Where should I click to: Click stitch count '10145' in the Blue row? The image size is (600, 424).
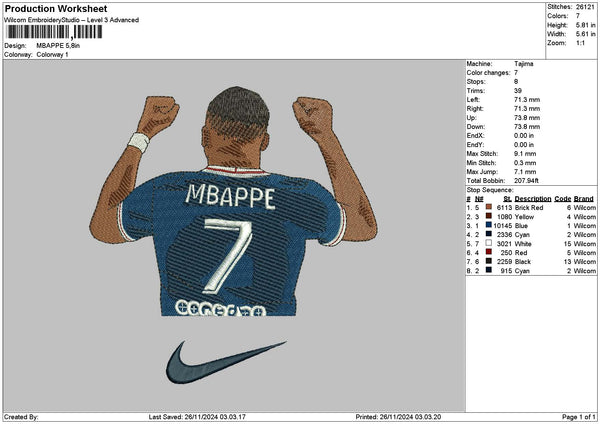[502, 226]
